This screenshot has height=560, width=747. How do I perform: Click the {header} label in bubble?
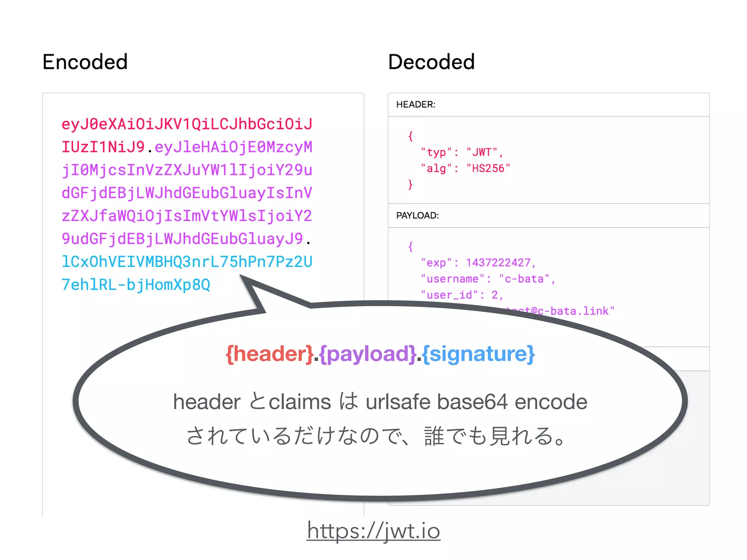click(269, 354)
